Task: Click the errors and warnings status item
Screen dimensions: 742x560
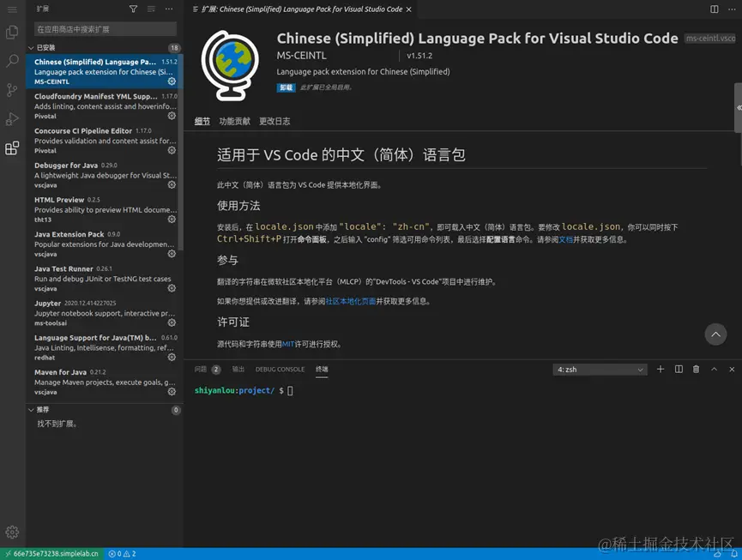Action: 122,554
